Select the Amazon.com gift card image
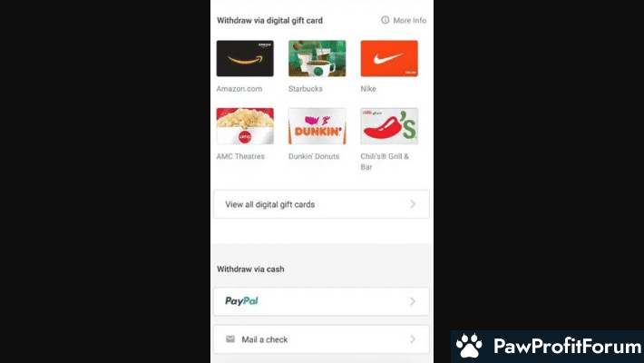This screenshot has height=363, width=644. tap(245, 58)
